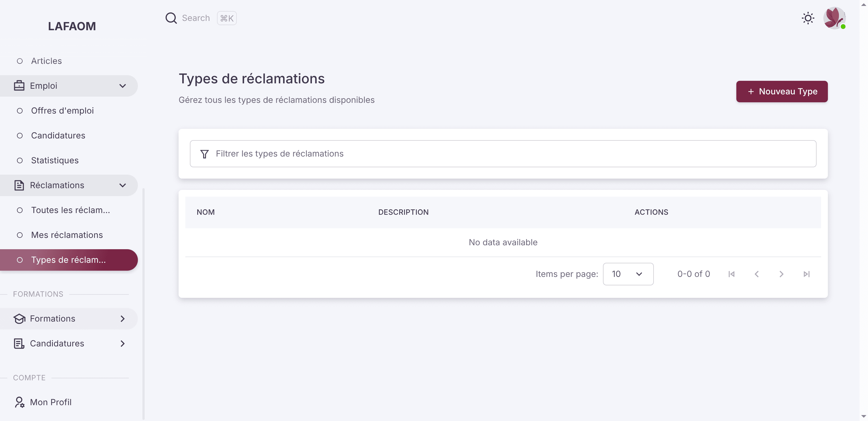Select Types de réclamations sidebar item
This screenshot has height=421, width=868.
point(69,260)
